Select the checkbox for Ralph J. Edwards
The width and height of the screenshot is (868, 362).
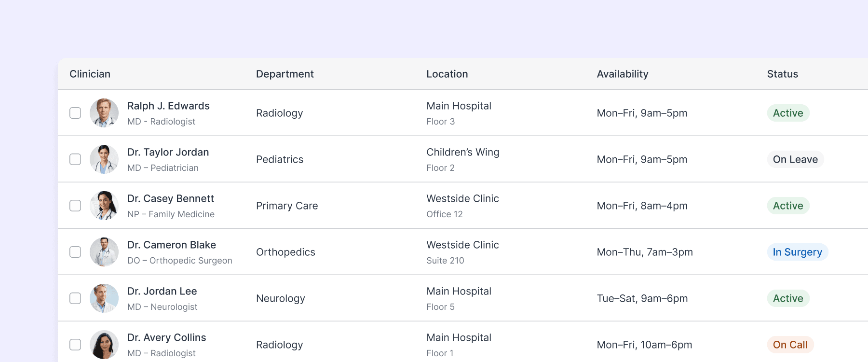(75, 112)
